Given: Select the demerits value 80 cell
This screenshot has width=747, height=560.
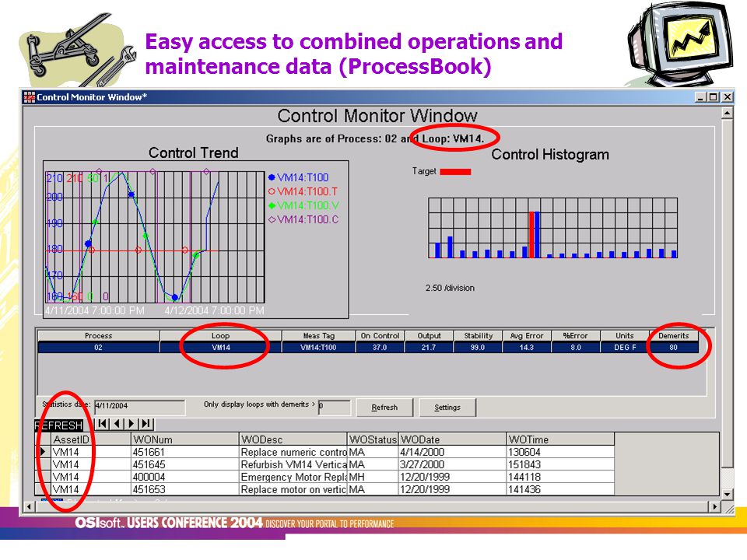Looking at the screenshot, I should [x=674, y=348].
